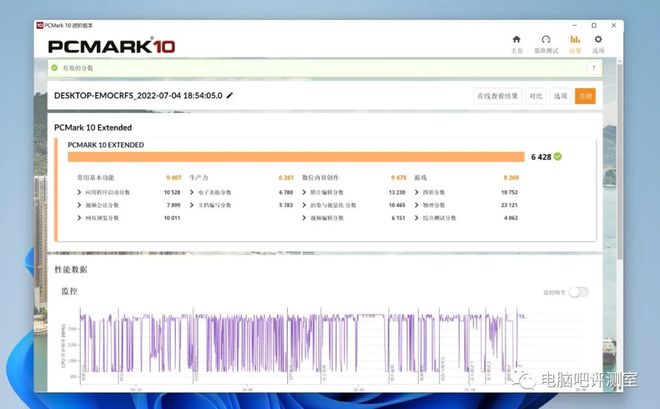Click the question mark help button

pos(594,68)
